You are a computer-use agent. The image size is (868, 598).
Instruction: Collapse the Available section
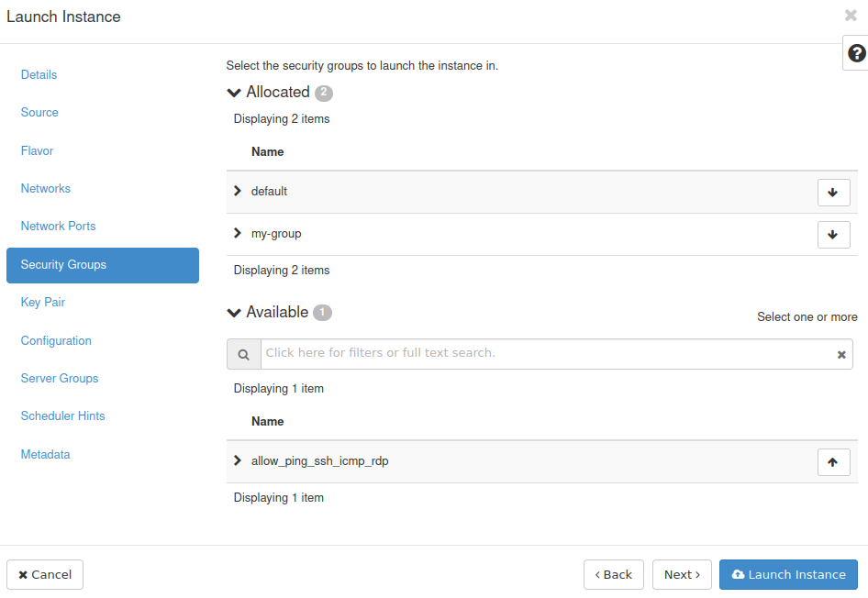(234, 313)
